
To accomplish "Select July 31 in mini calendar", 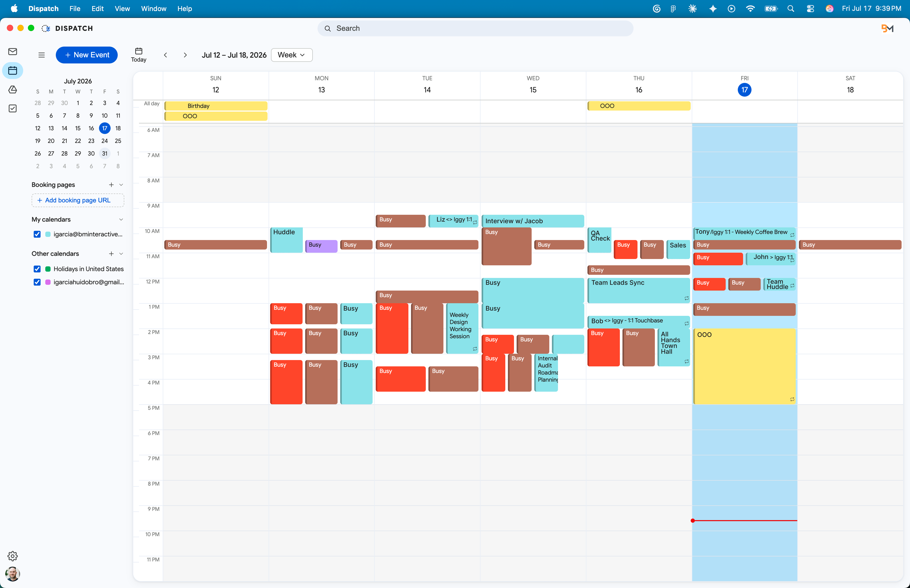I will [105, 153].
